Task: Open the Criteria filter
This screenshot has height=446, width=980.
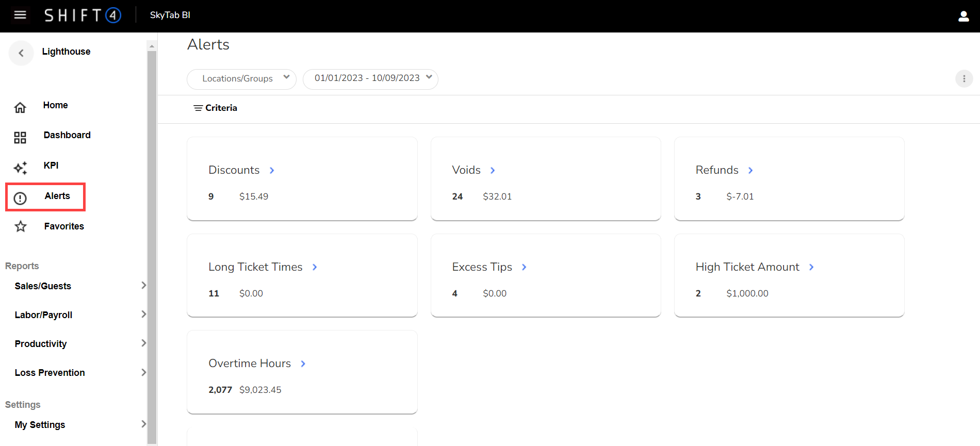Action: [x=215, y=108]
